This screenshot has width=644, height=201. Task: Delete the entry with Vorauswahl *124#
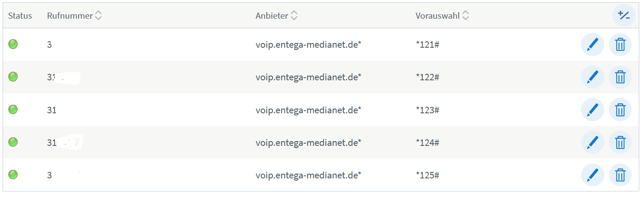[x=620, y=142]
